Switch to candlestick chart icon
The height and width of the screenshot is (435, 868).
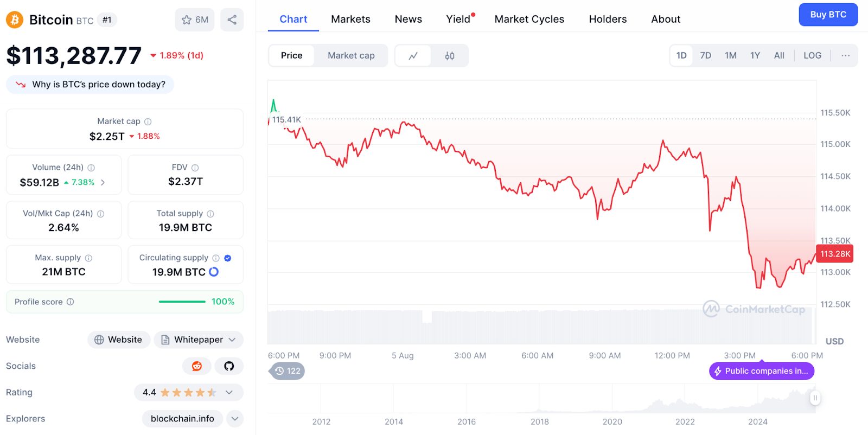(x=450, y=56)
